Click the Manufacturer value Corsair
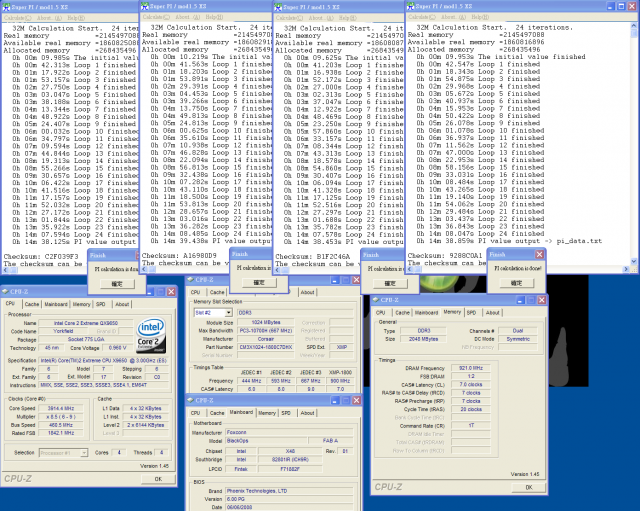 [x=266, y=339]
